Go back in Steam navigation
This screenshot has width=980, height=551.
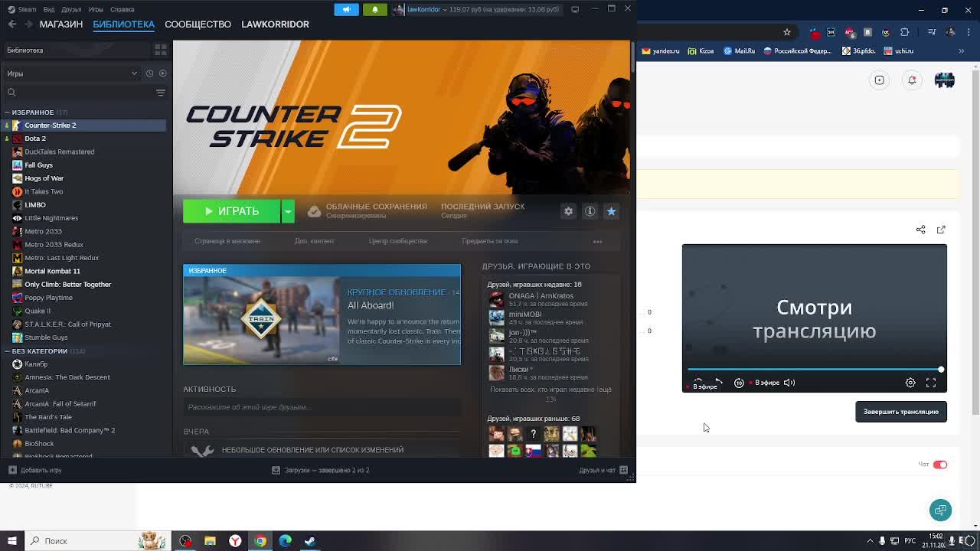(x=12, y=24)
